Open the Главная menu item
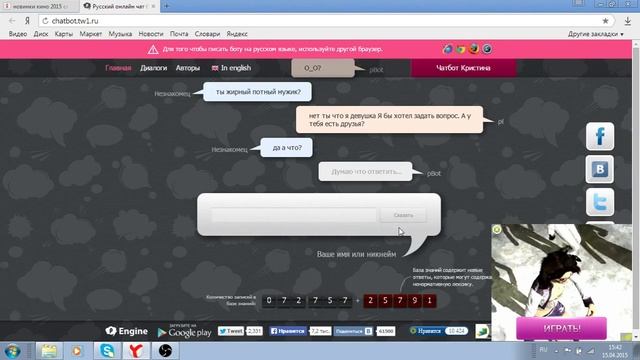The height and width of the screenshot is (360, 640). click(x=118, y=68)
